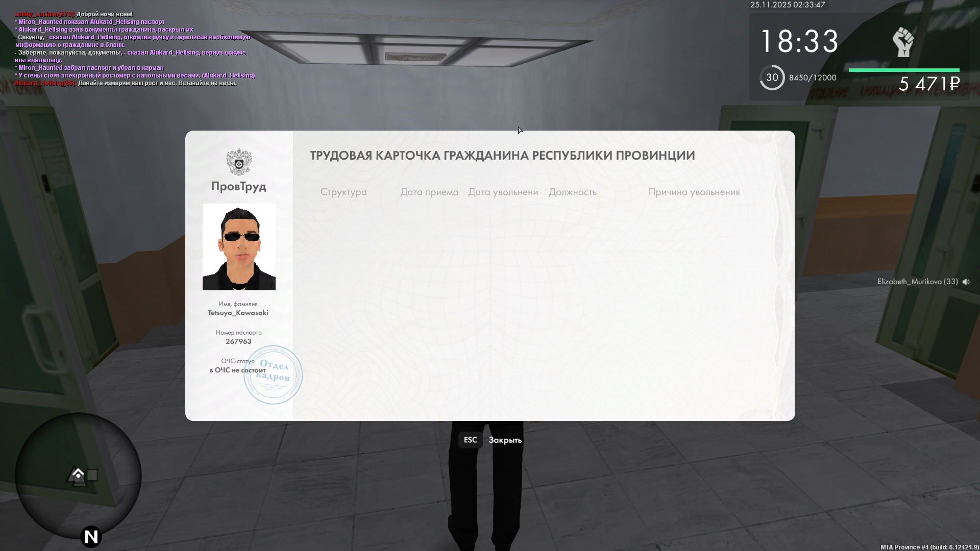Click the citizen portrait photo thumbnail
Screen dimensions: 980x551
pos(239,247)
